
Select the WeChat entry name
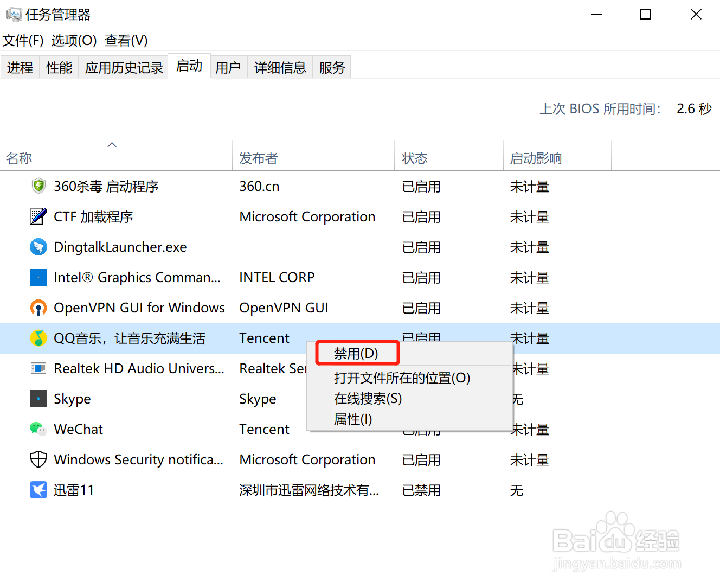click(78, 430)
